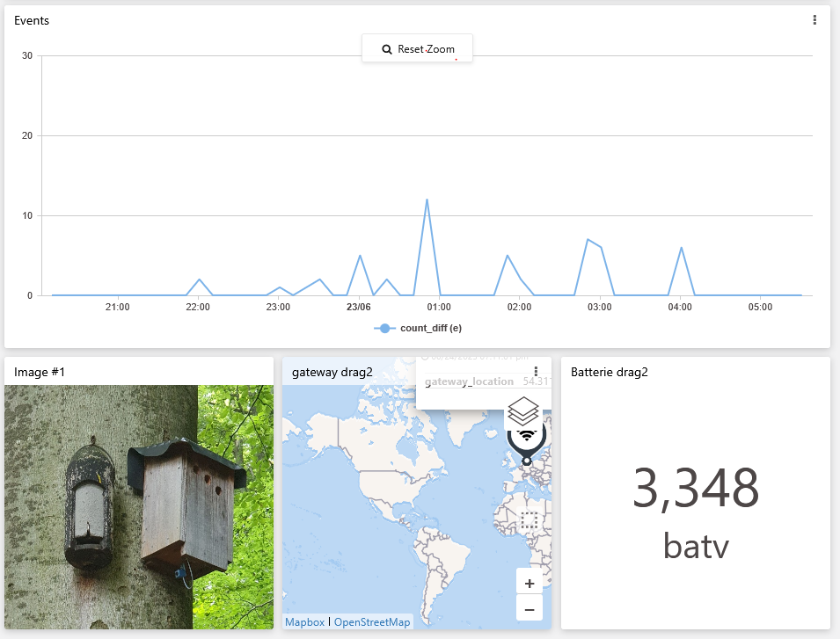The image size is (840, 639).
Task: Toggle the count_diff (e) legend series
Action: coord(418,328)
